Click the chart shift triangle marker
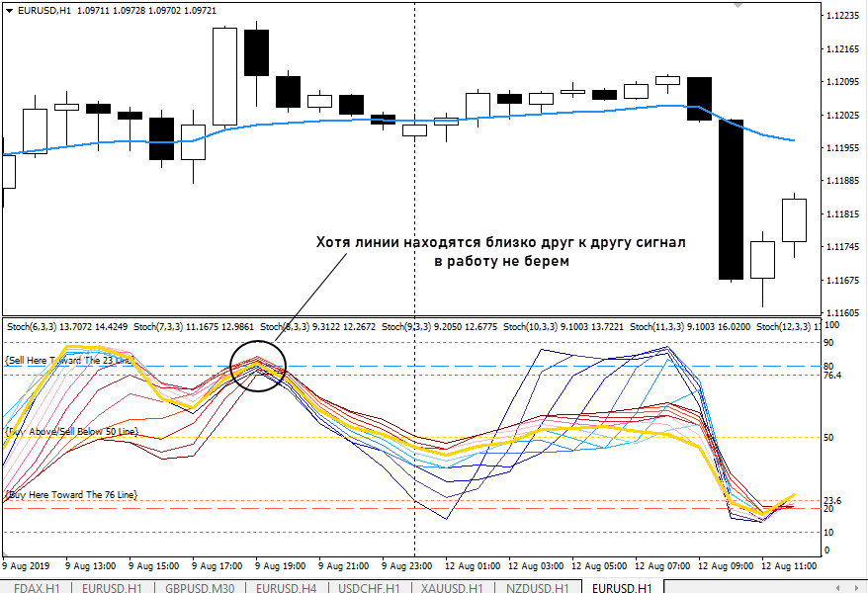This screenshot has height=593, width=868. pos(738,5)
